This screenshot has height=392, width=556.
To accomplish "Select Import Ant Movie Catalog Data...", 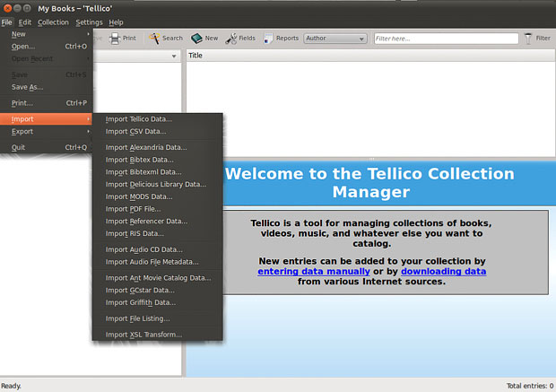I will [x=158, y=278].
